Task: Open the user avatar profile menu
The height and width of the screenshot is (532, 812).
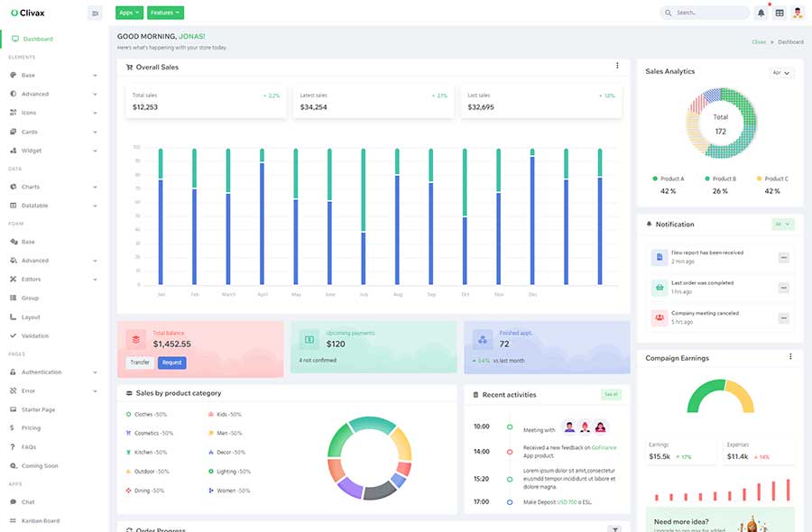Action: pyautogui.click(x=798, y=13)
